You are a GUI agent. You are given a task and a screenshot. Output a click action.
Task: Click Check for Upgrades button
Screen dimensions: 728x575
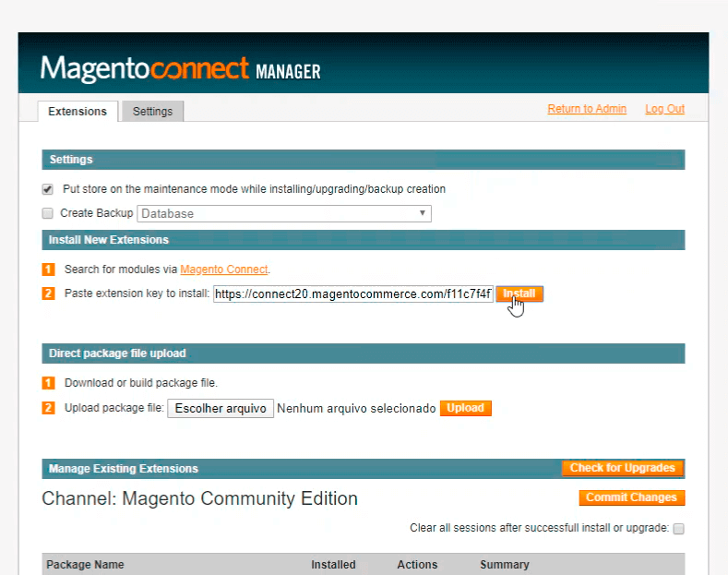(622, 468)
